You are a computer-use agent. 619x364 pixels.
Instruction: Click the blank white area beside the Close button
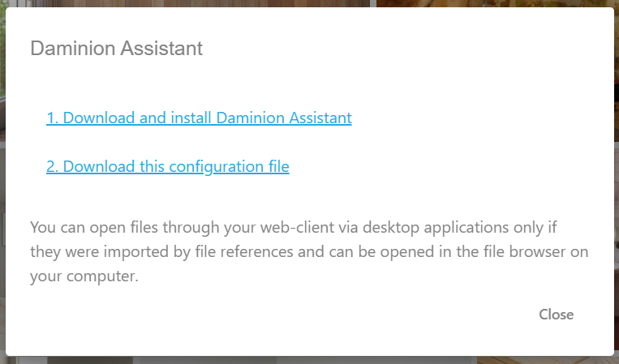click(x=325, y=315)
